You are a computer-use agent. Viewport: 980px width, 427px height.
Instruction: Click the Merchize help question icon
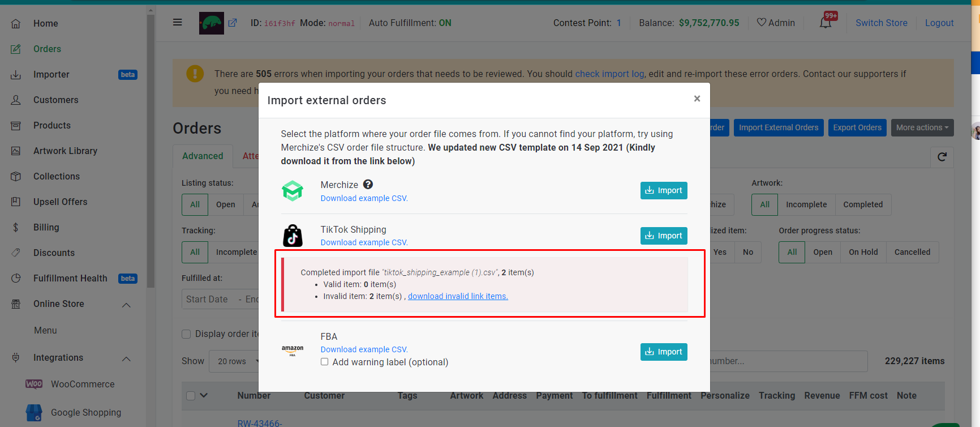pos(368,184)
